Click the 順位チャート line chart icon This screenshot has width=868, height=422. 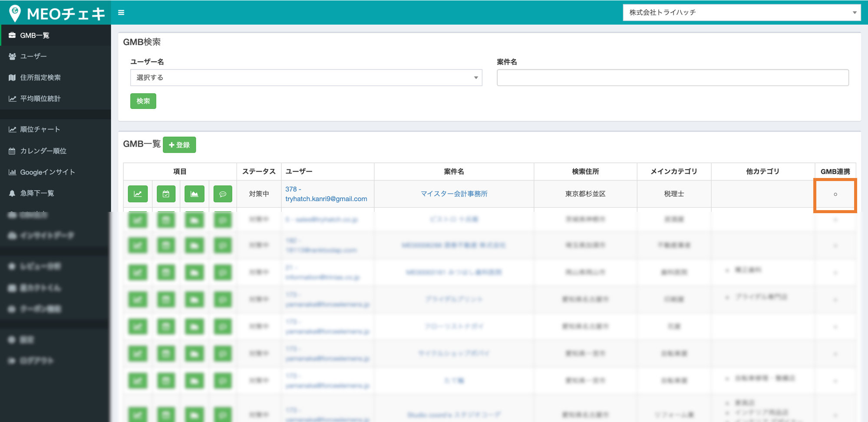(12, 129)
